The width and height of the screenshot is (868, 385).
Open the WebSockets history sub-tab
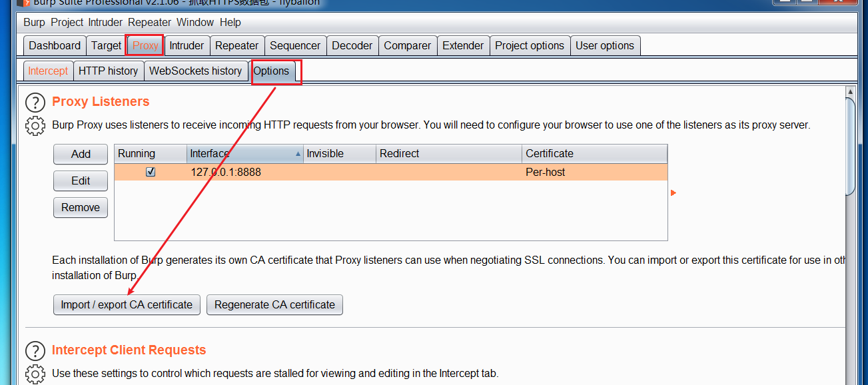[195, 71]
